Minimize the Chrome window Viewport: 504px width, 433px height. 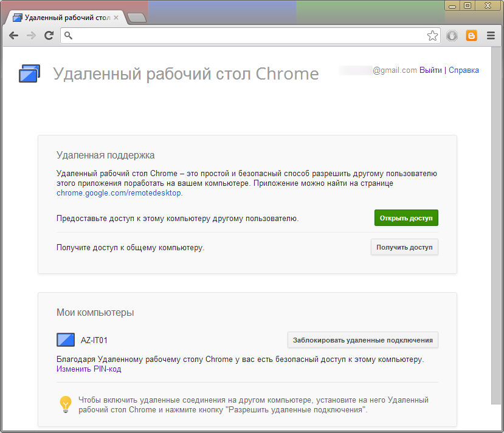click(452, 6)
